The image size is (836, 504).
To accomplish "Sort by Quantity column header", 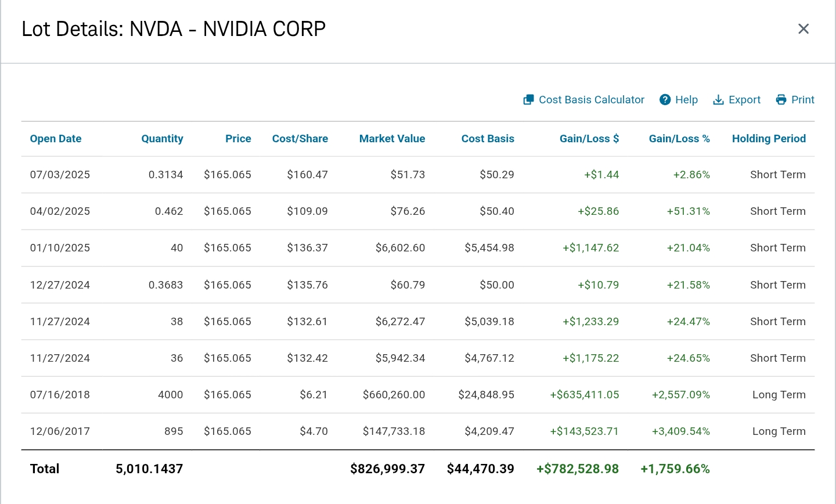I will (x=162, y=139).
